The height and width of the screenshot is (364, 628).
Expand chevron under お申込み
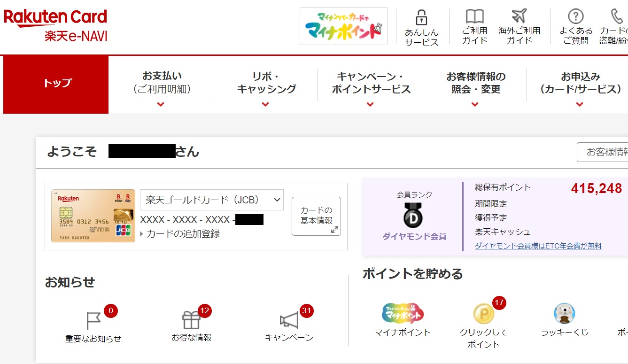click(x=580, y=104)
